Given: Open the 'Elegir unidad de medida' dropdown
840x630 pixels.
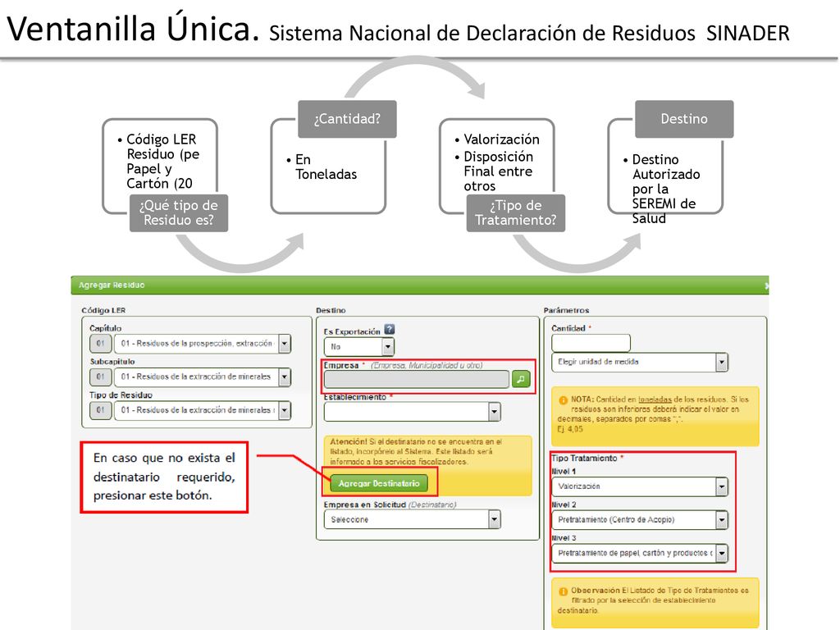Looking at the screenshot, I should pos(640,362).
